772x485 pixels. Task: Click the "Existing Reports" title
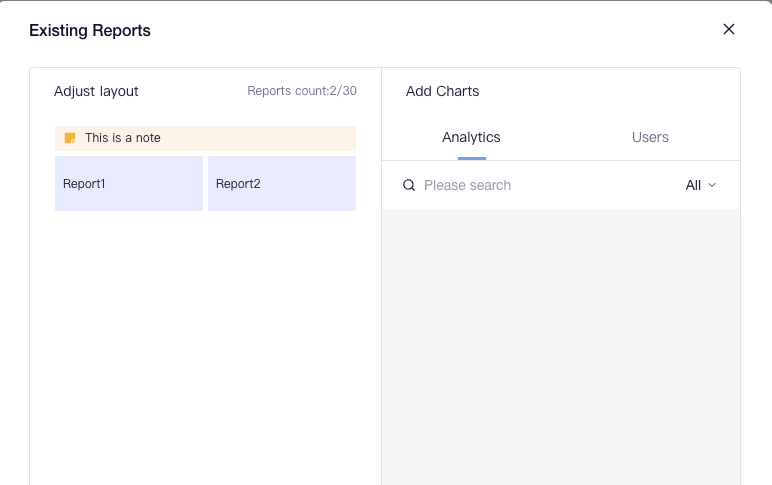90,31
